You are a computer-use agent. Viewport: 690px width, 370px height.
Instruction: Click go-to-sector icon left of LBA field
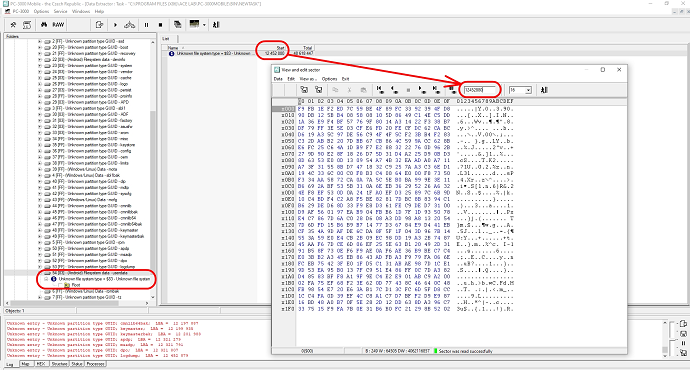coord(452,90)
